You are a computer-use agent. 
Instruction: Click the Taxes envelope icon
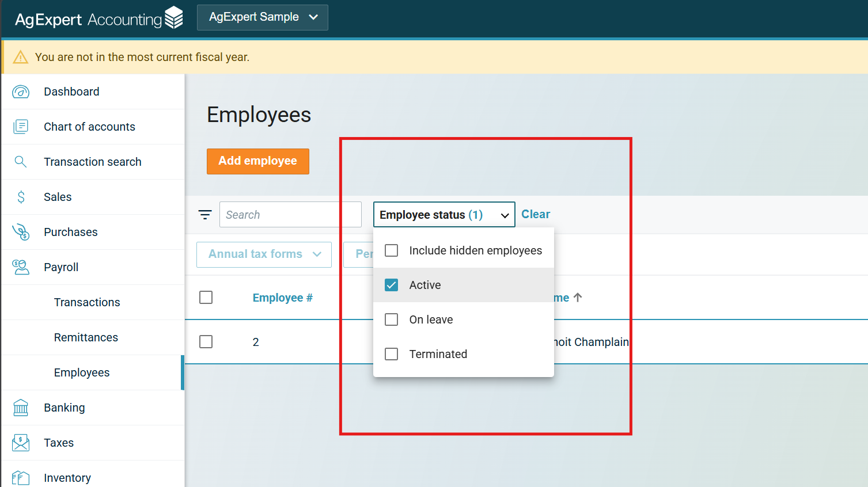(21, 443)
